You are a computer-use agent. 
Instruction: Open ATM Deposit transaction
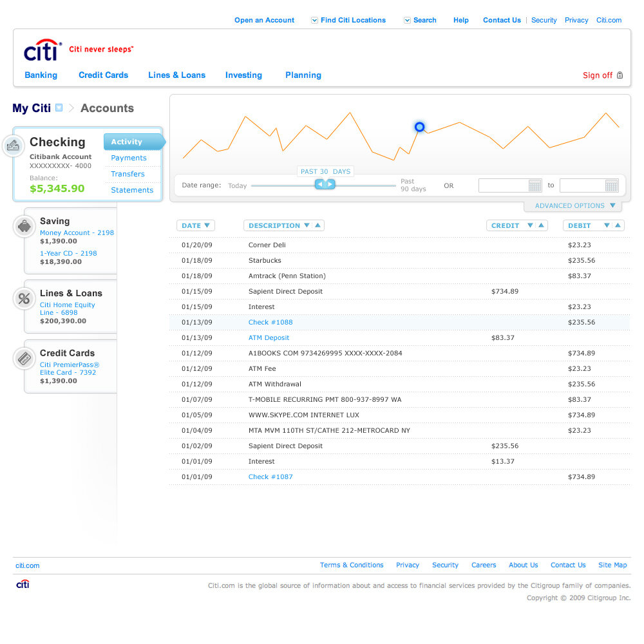(x=269, y=338)
